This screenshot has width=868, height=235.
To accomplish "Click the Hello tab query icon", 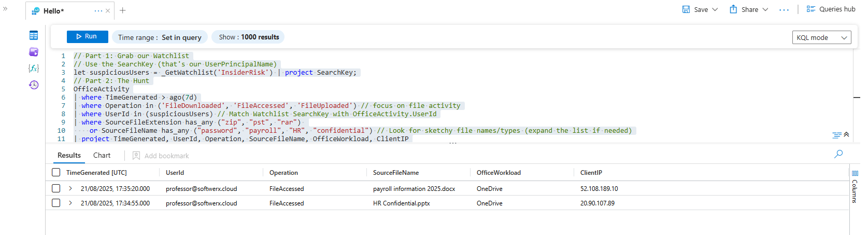I will [36, 11].
